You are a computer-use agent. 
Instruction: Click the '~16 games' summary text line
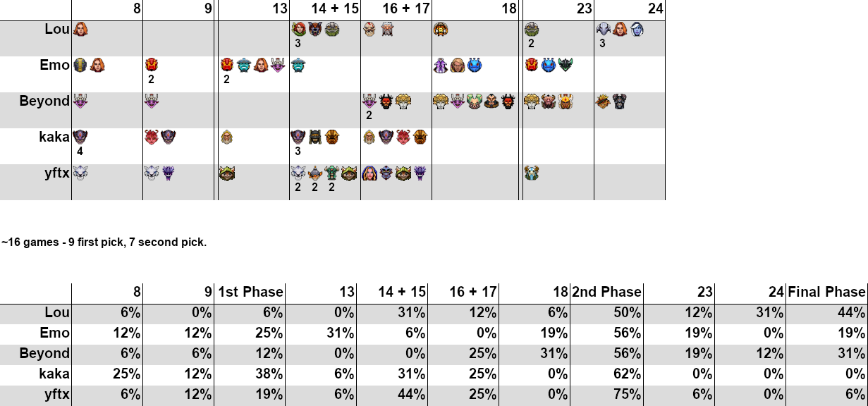coord(104,242)
